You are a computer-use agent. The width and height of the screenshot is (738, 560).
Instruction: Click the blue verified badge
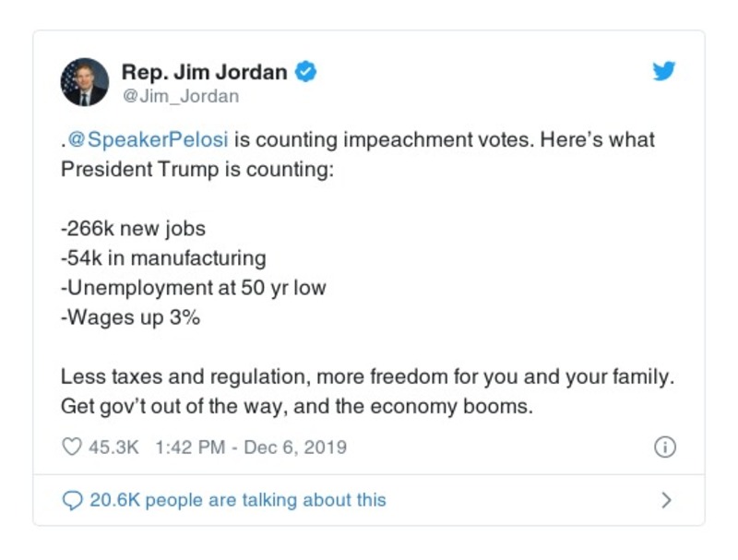click(306, 72)
